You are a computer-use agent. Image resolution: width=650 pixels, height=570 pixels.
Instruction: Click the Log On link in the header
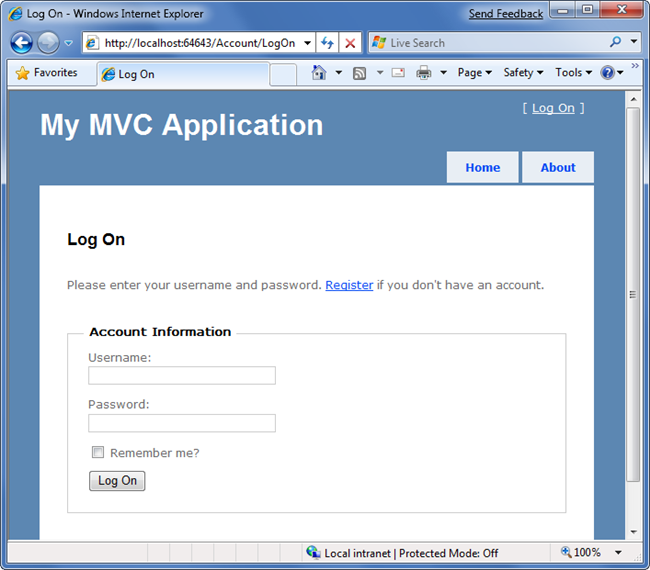point(553,108)
